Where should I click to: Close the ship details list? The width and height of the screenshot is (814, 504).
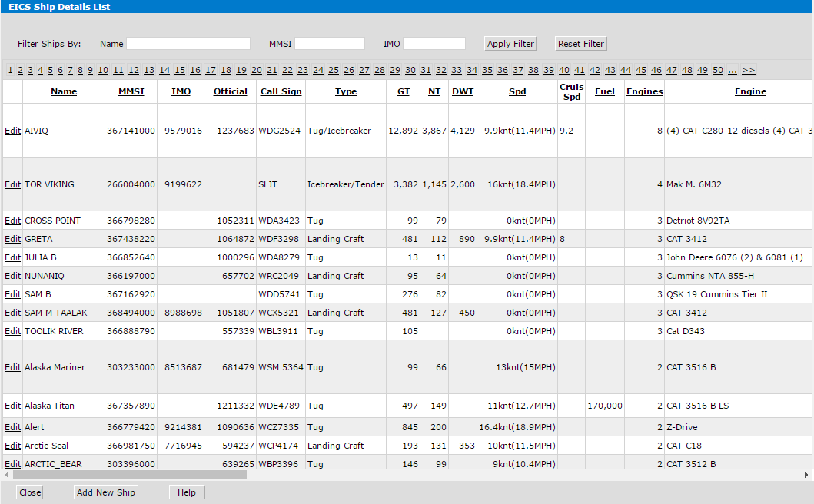coord(30,492)
